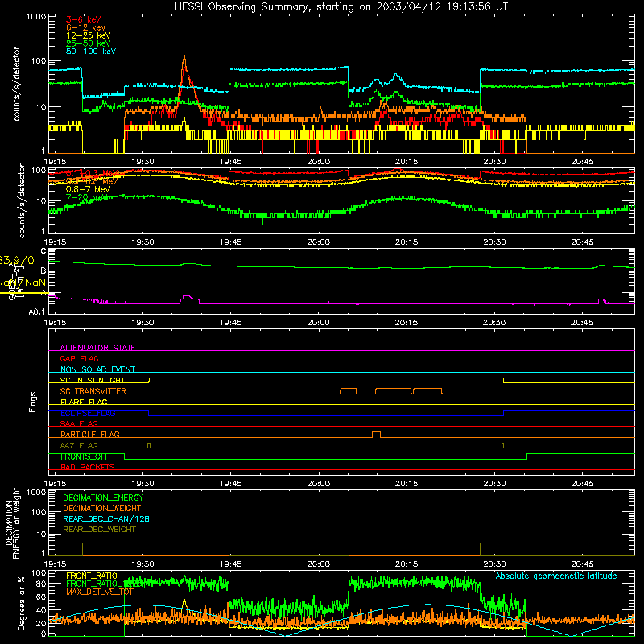Click the top panel counts/s/detector axis title
This screenshot has width=644, height=644.
click(16, 84)
